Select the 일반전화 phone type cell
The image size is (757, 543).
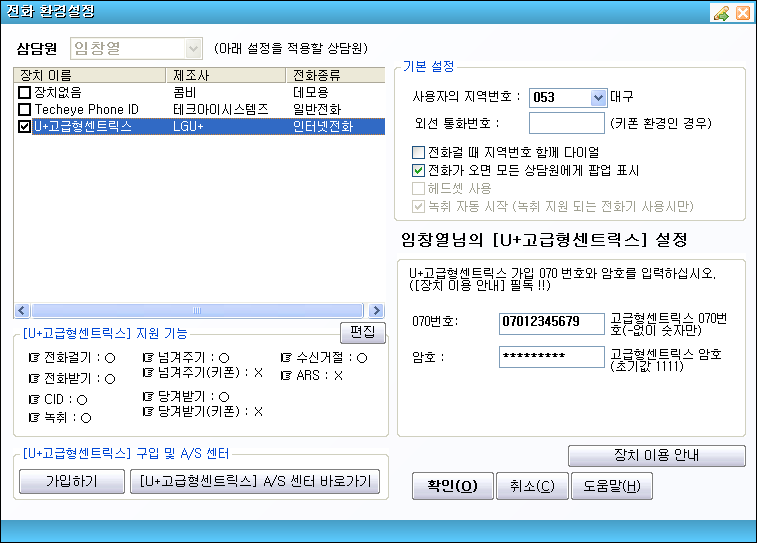coord(317,110)
